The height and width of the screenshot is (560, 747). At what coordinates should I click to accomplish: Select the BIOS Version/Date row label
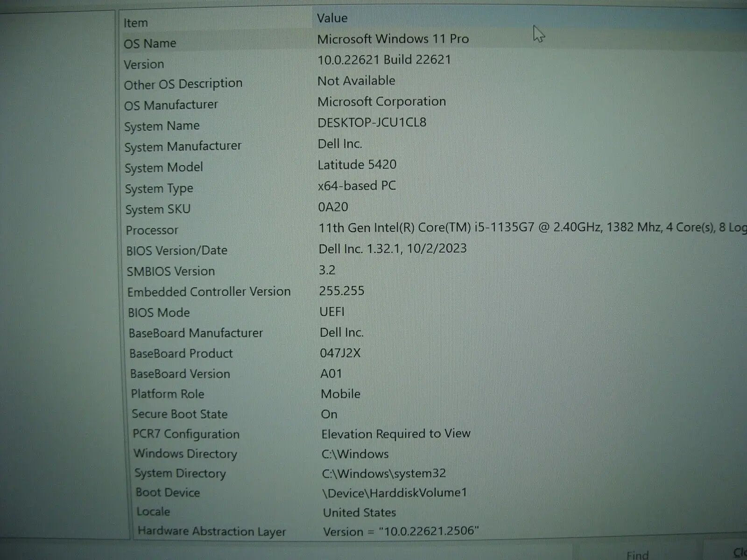pyautogui.click(x=176, y=251)
